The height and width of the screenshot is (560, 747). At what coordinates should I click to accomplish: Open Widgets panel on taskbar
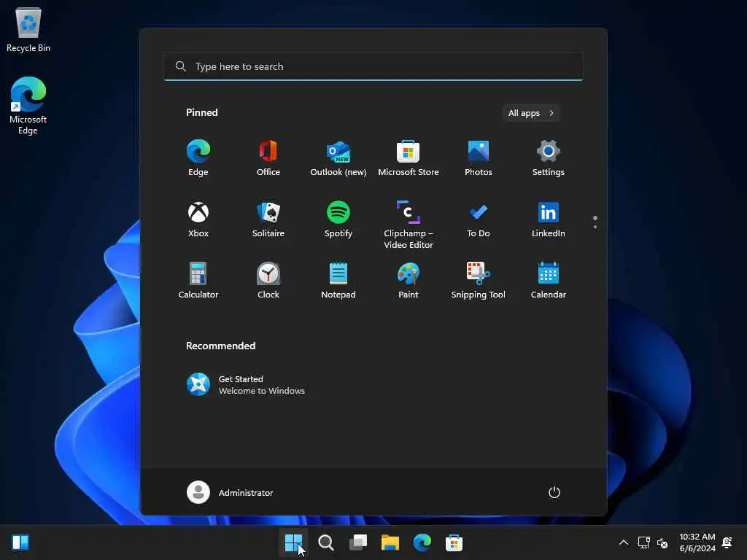point(20,542)
